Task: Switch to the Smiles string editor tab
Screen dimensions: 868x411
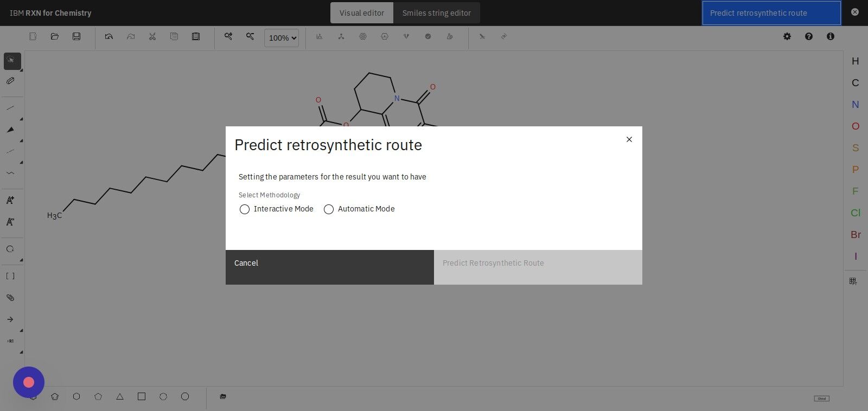Action: tap(437, 13)
